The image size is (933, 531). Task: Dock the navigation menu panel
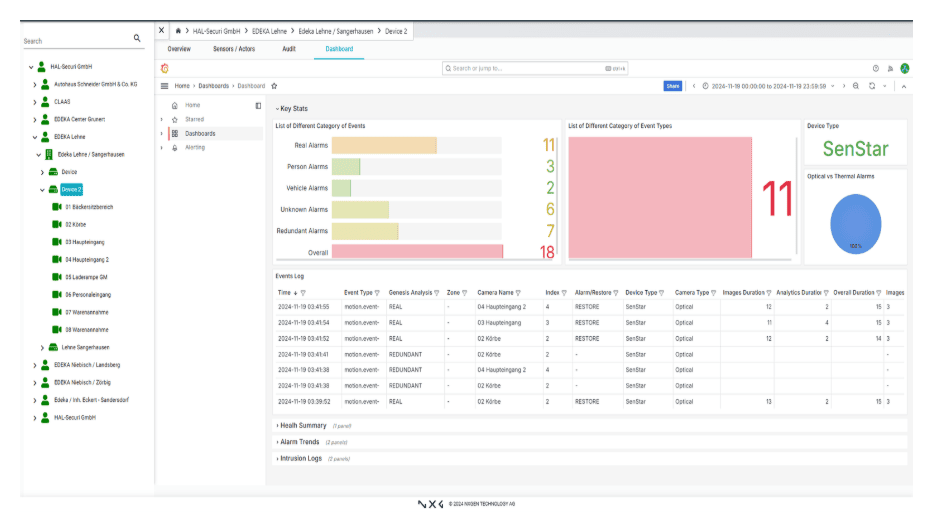click(258, 105)
